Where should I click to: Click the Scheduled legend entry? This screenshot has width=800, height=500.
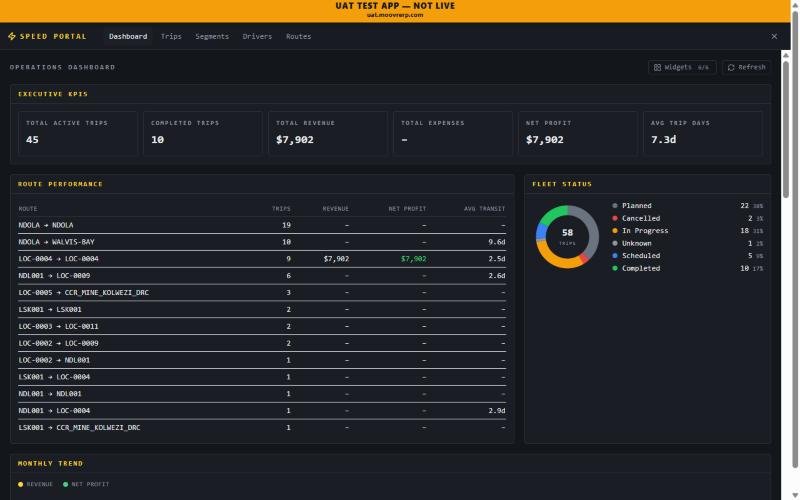687,256
